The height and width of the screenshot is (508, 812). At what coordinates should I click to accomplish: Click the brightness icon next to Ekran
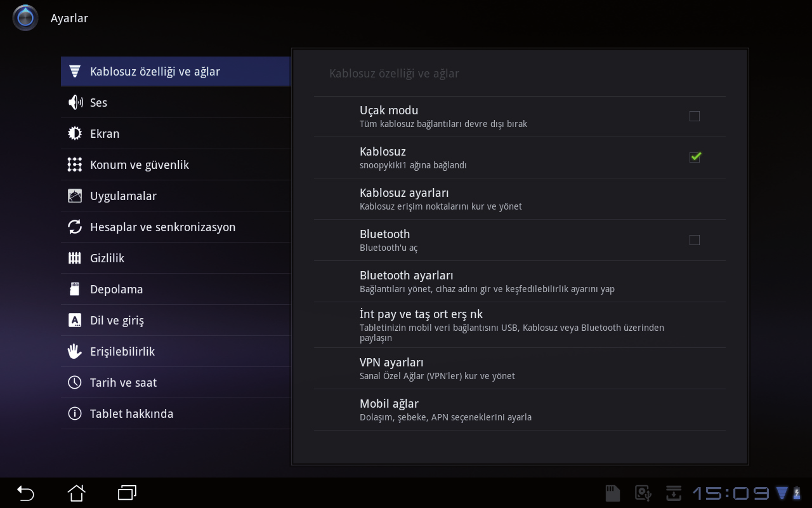[75, 133]
